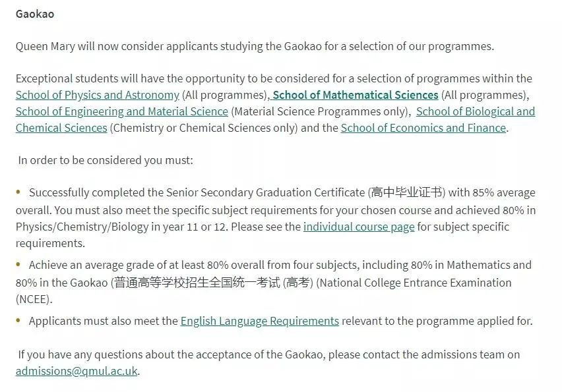Open School of Engineering and Material Science link

121,111
